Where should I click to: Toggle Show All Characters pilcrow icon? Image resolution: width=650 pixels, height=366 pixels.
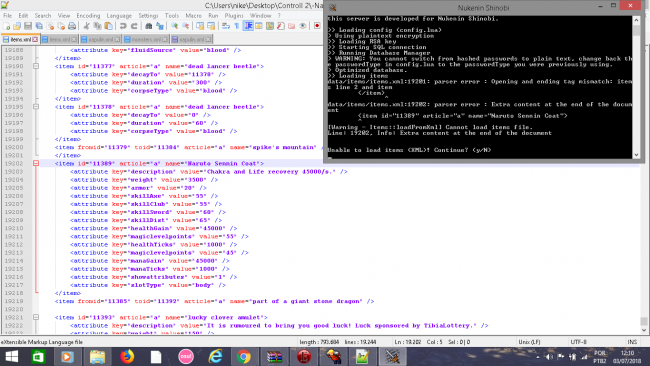(x=237, y=26)
